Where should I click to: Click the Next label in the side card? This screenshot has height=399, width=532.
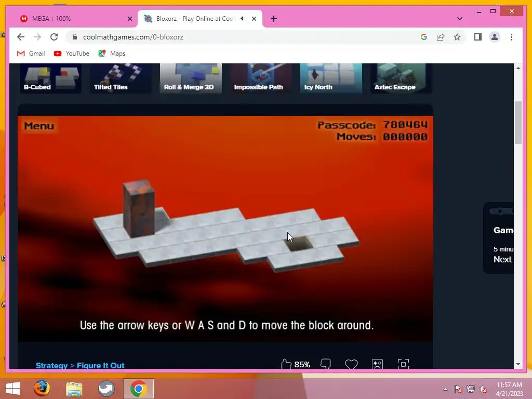click(502, 259)
